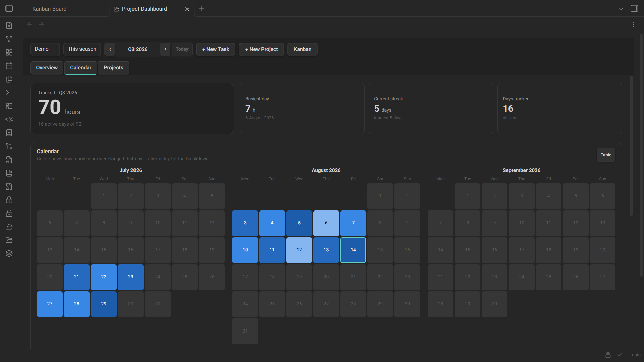This screenshot has height=362, width=644.
Task: Click the open padlock icon in sidebar
Action: coord(9,213)
